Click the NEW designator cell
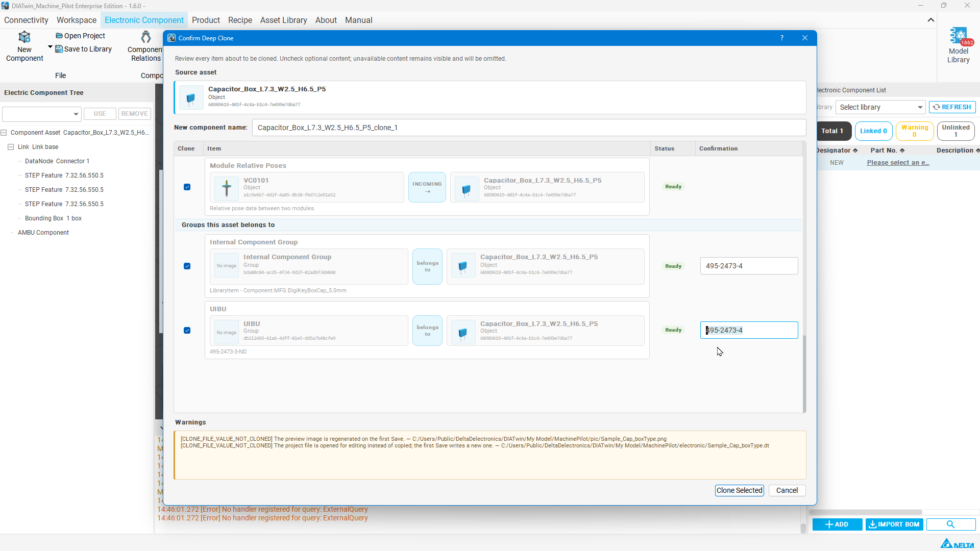The image size is (980, 551). pyautogui.click(x=837, y=163)
